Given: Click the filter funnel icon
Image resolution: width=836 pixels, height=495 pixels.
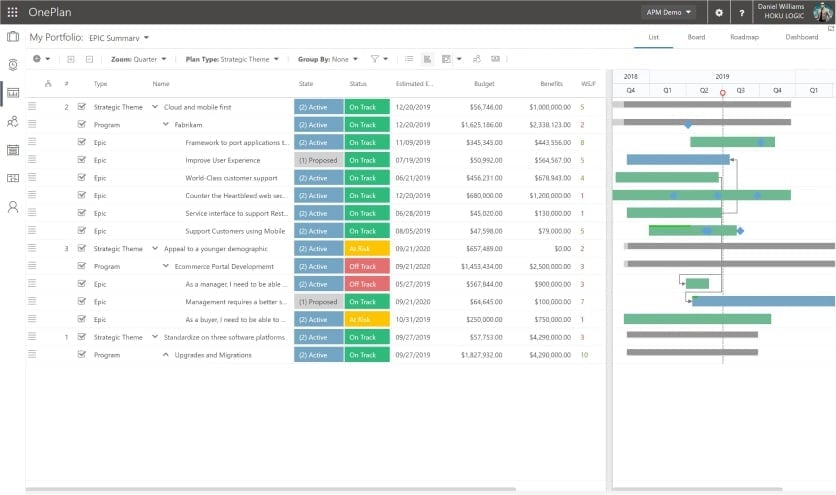Looking at the screenshot, I should 375,59.
